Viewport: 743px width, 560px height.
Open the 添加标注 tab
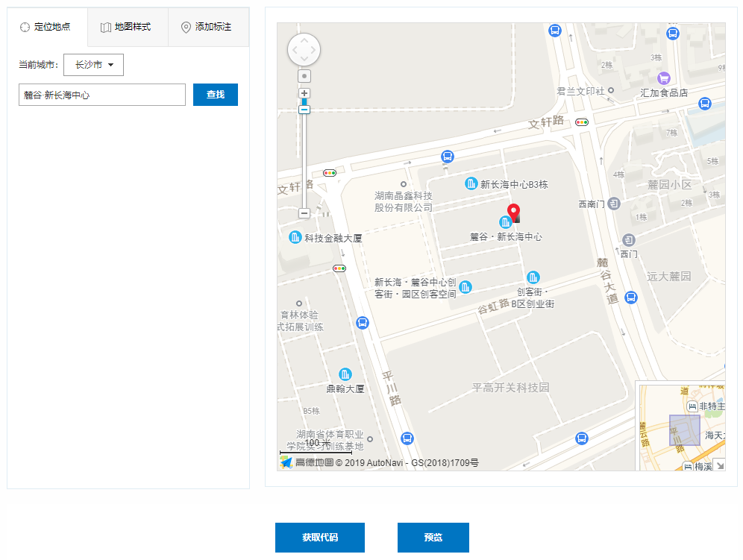coord(208,27)
